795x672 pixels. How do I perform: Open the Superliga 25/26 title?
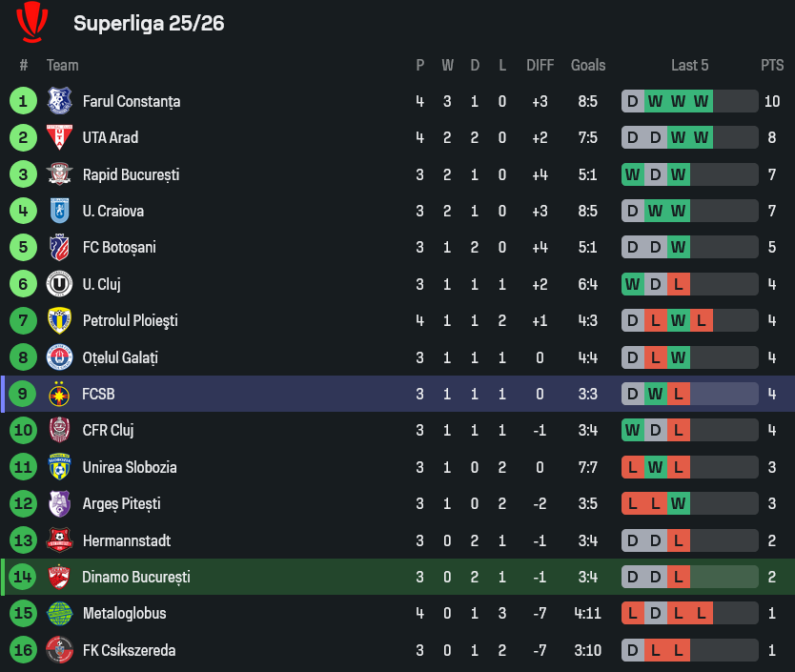(x=149, y=23)
